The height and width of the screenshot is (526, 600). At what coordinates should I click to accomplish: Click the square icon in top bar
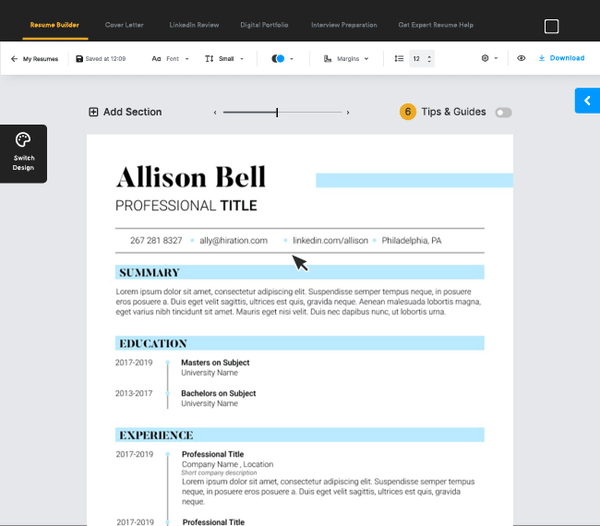551,26
